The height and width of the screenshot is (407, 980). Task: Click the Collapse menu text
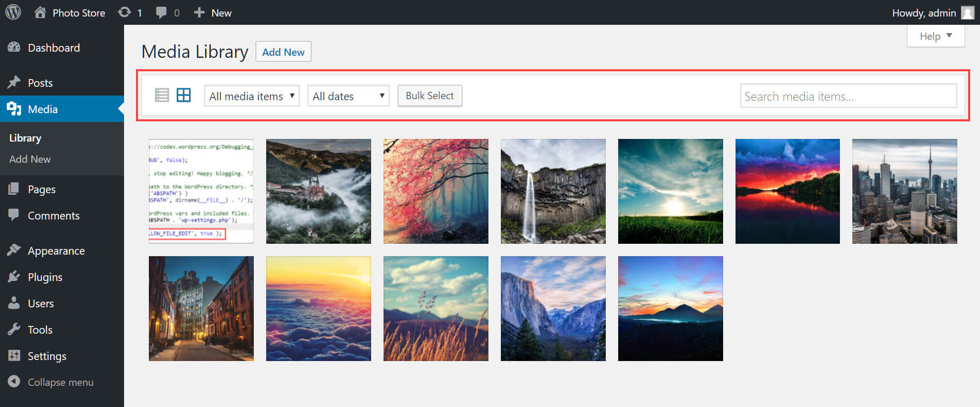click(x=60, y=382)
